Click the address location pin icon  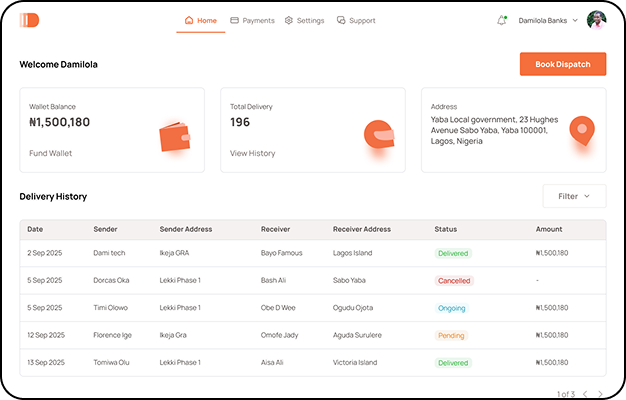click(x=581, y=130)
